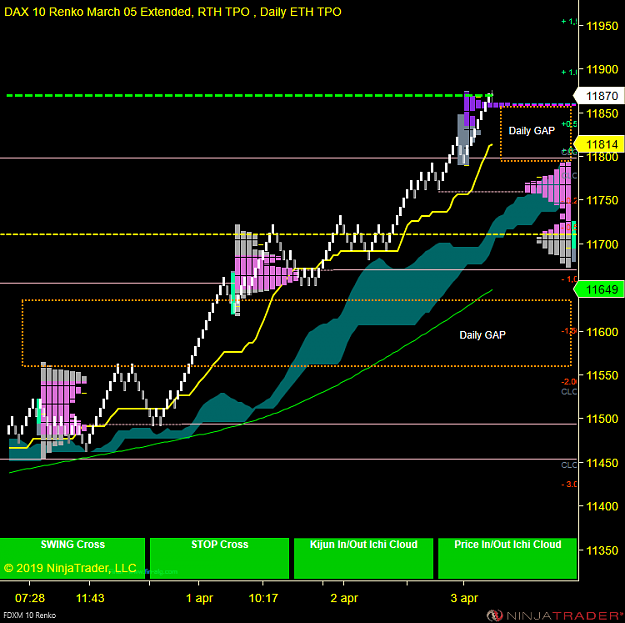Click the 11850 price axis label
The height and width of the screenshot is (623, 625).
(602, 113)
